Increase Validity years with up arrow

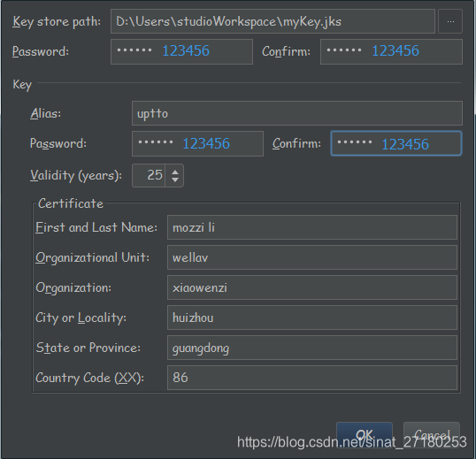tap(174, 172)
